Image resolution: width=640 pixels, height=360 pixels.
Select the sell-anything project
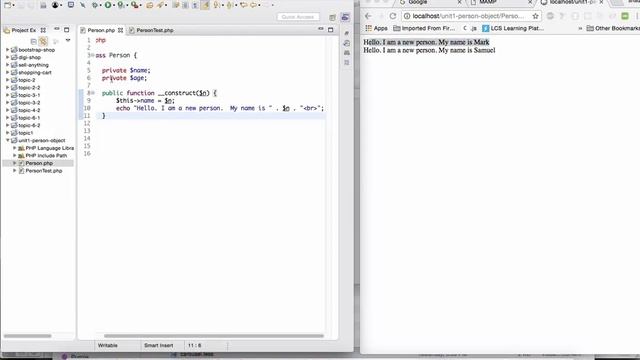[x=33, y=65]
